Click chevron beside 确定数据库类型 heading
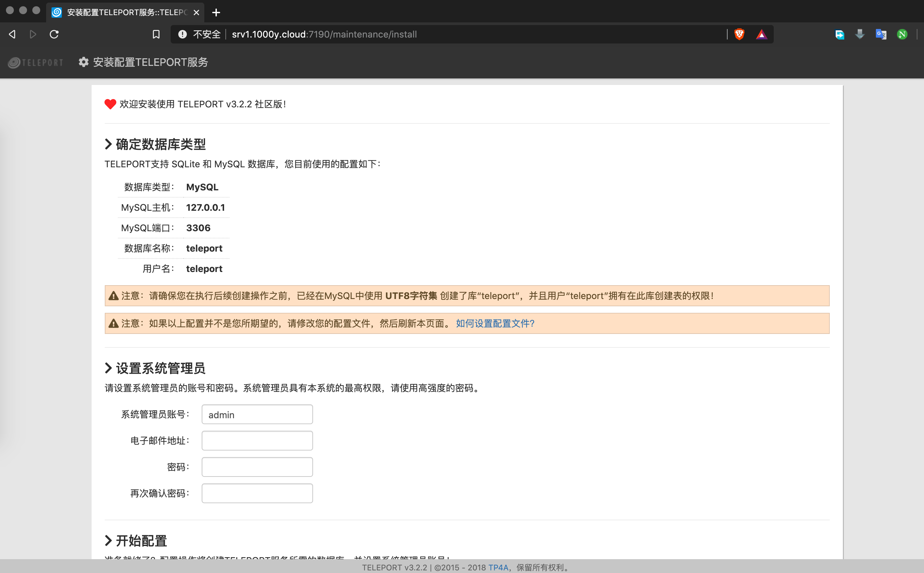924x573 pixels. [x=108, y=144]
